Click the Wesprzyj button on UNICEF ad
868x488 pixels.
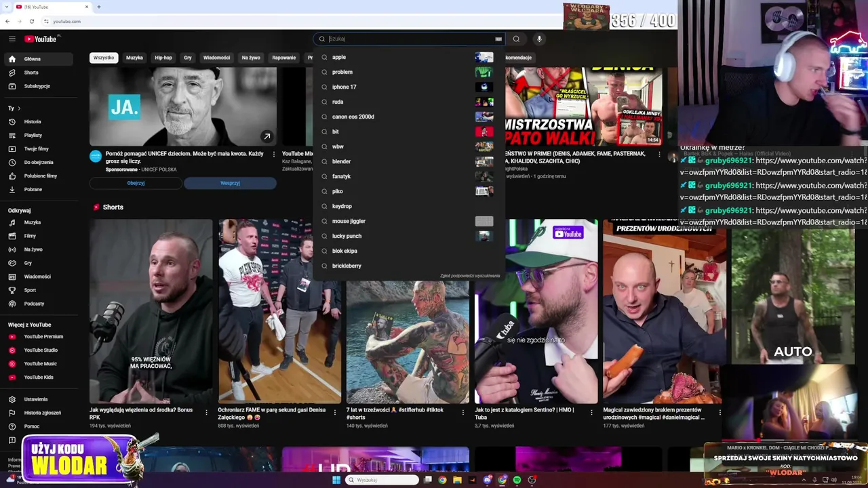click(230, 183)
